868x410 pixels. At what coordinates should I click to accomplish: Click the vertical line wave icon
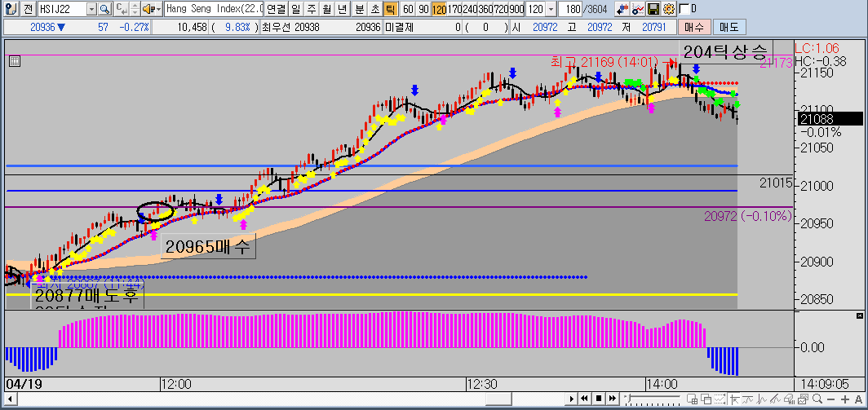point(762,399)
